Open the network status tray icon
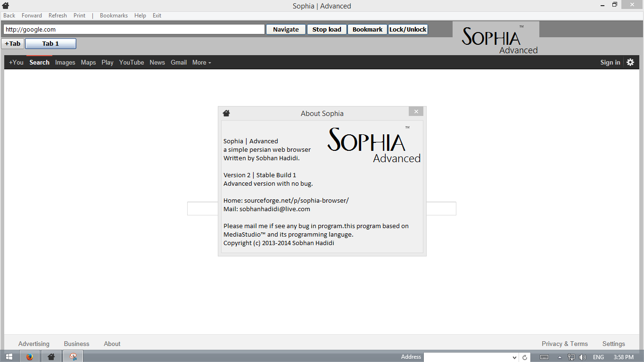644x362 pixels. point(572,357)
